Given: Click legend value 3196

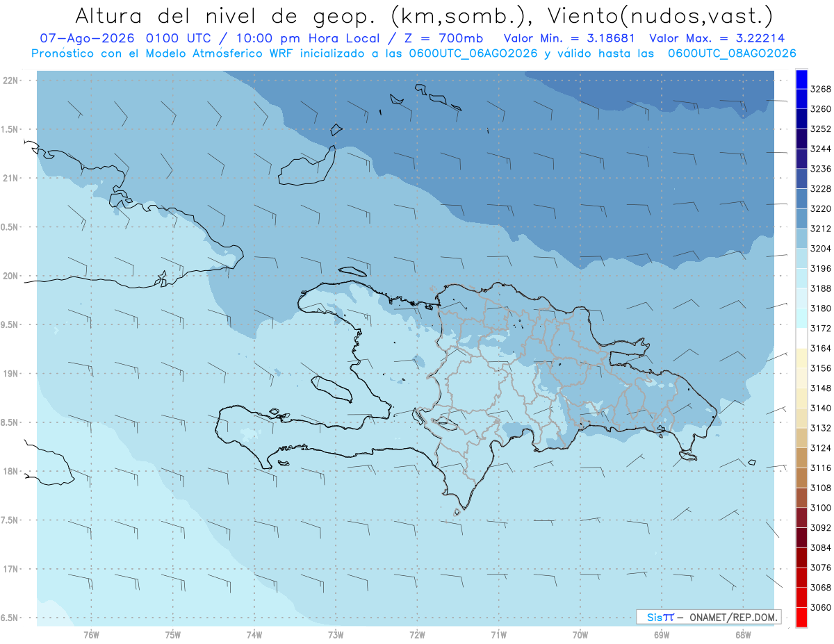Looking at the screenshot, I should point(821,268).
